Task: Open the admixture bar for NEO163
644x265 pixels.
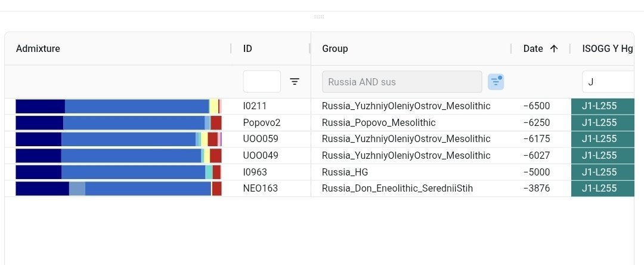Action: [119, 189]
